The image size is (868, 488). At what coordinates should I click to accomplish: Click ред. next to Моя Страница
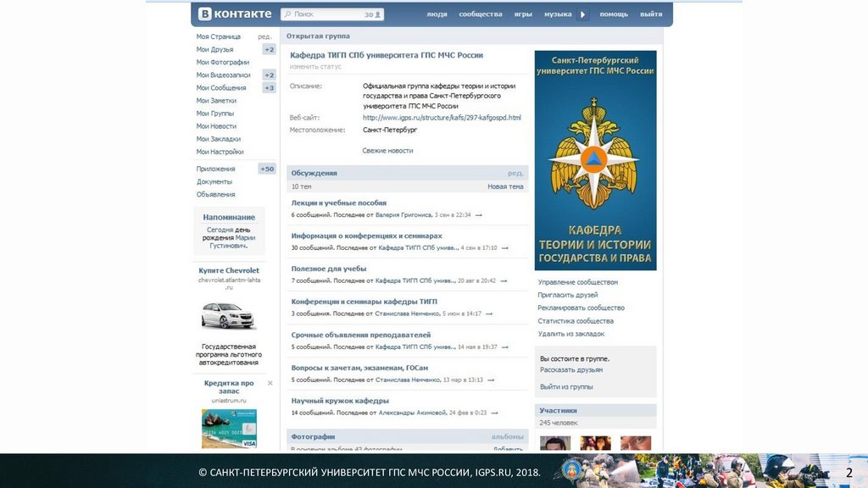point(264,36)
